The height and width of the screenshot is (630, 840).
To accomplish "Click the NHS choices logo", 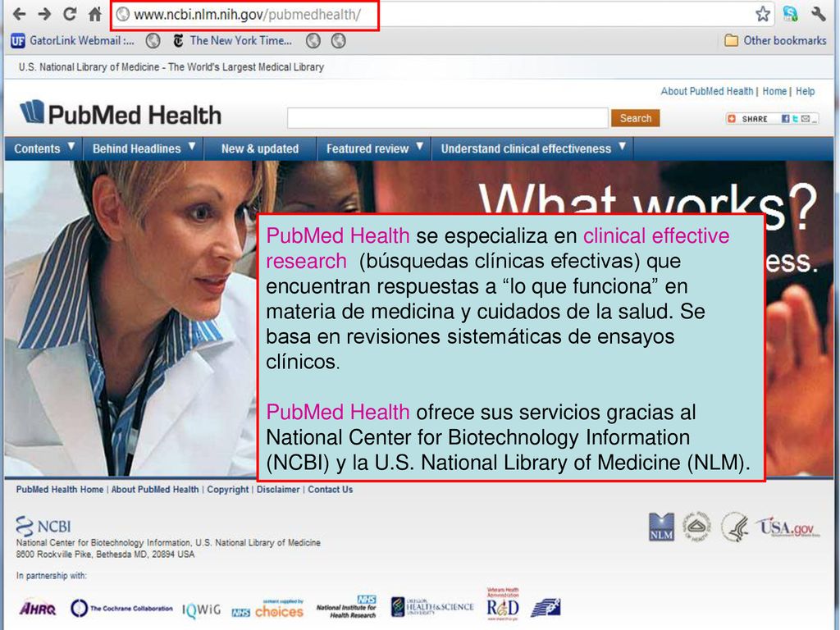I will (268, 609).
